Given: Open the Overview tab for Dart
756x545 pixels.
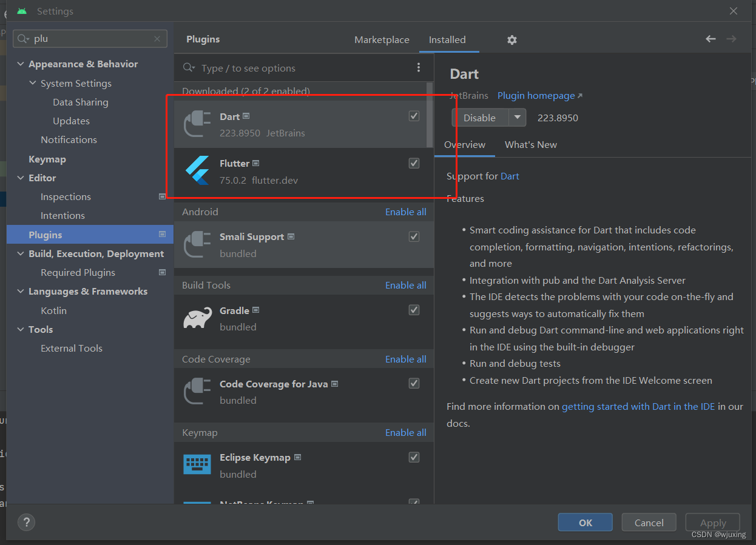Looking at the screenshot, I should pos(465,144).
